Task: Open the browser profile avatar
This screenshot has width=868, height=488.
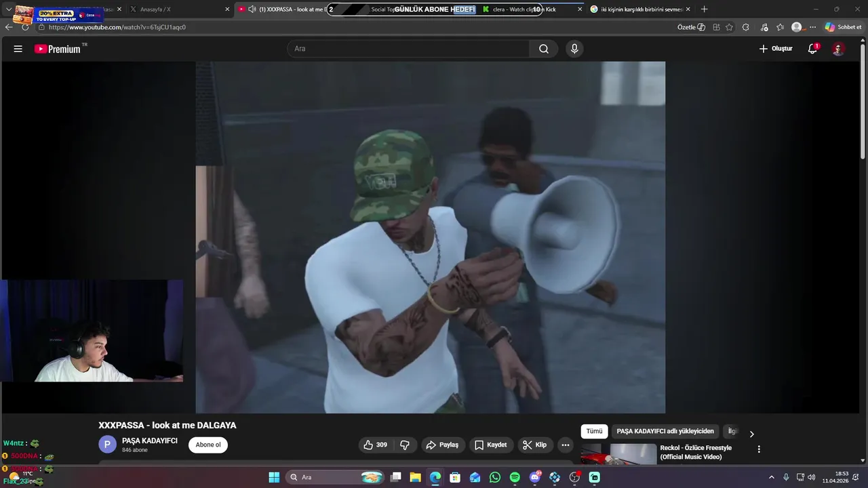Action: [797, 27]
